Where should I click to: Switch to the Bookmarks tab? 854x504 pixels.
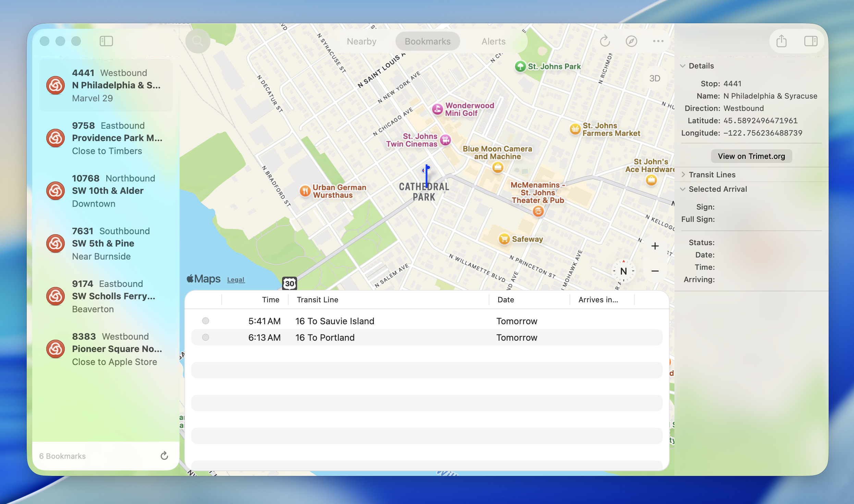point(428,41)
